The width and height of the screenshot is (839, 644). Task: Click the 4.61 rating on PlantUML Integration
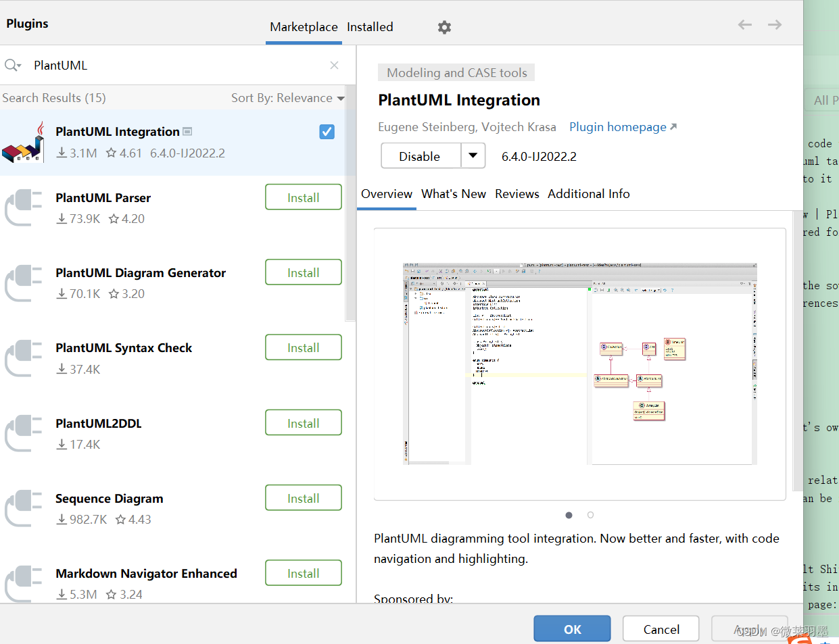click(x=124, y=153)
